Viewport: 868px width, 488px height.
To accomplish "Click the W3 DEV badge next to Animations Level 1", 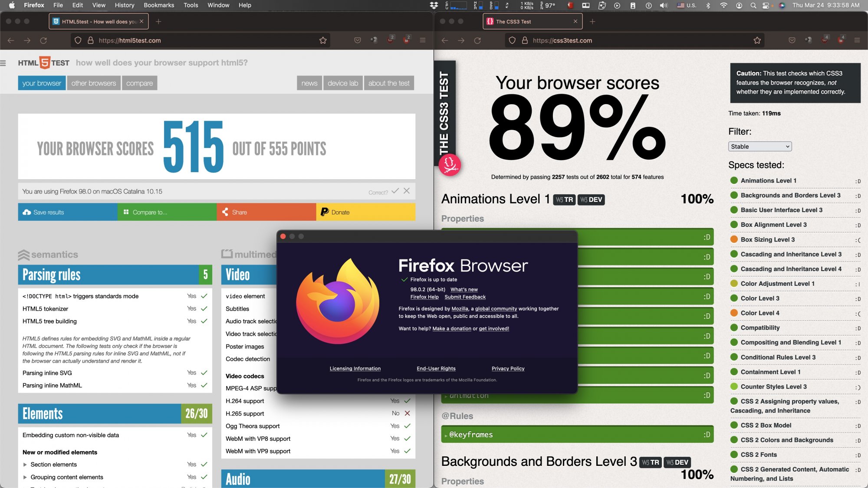I will pyautogui.click(x=591, y=200).
